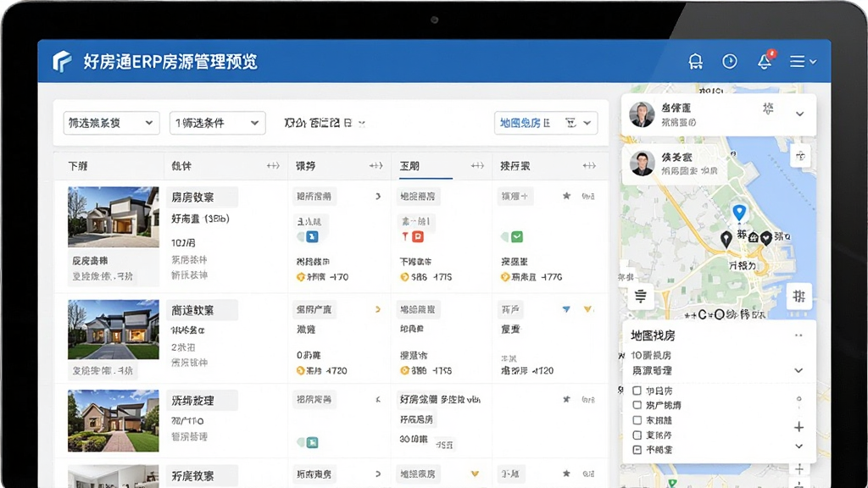Star the fourth listing row at bottom
Viewport: 868px width, 488px height.
(566, 474)
